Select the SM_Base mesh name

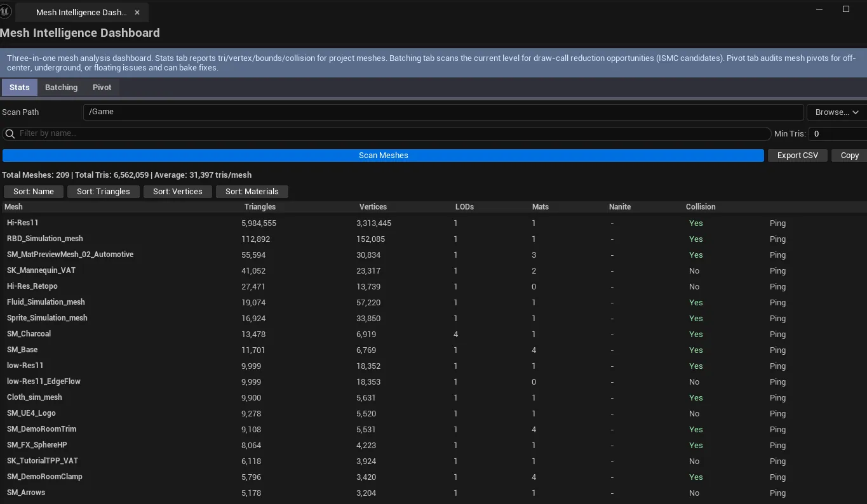[22, 350]
